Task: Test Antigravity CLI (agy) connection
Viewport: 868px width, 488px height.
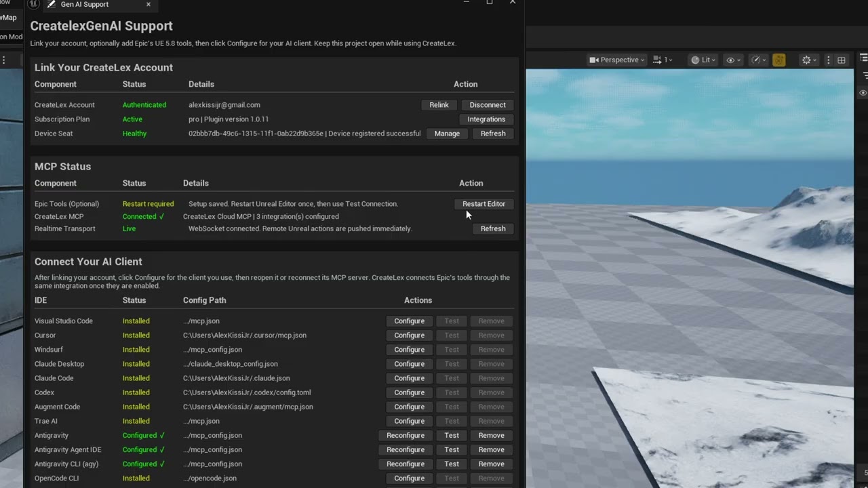Action: 452,464
